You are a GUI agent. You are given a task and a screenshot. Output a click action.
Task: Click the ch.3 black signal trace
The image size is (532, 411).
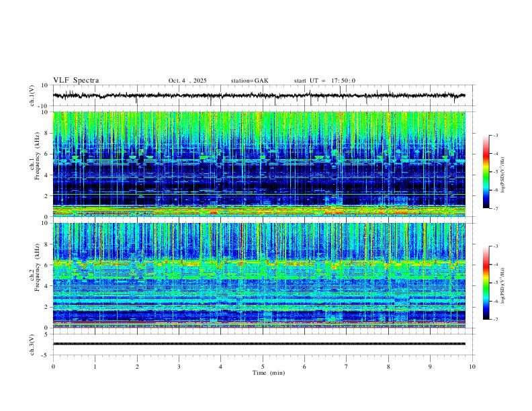[259, 344]
